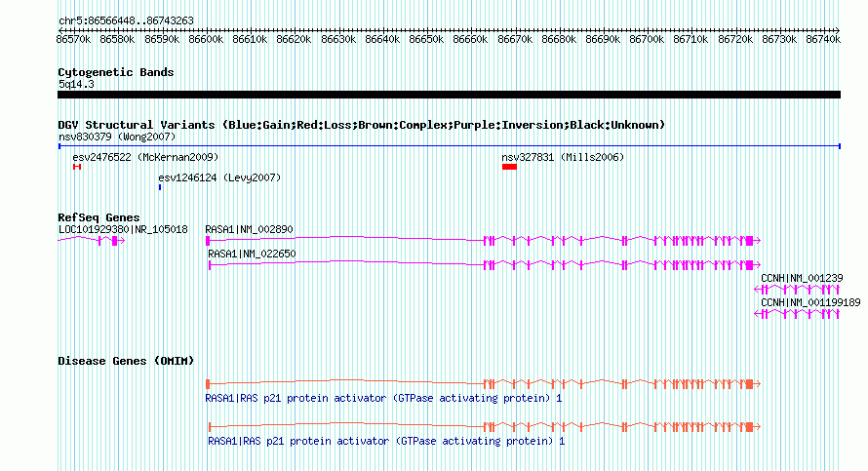Select the lower orange OMIM RASA1 gene model

[x=485, y=427]
